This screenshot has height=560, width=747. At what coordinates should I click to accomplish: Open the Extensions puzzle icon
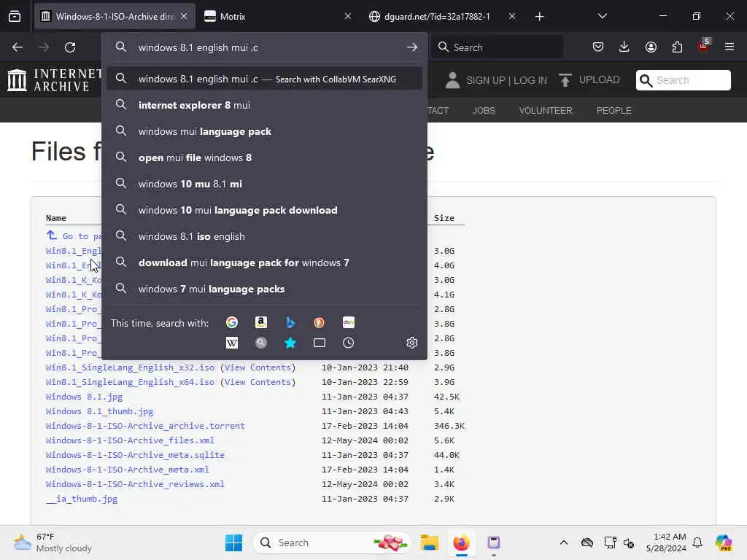(677, 47)
